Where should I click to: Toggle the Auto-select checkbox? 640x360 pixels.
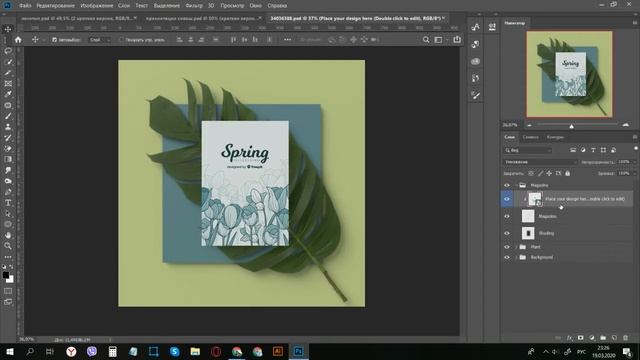coord(54,40)
